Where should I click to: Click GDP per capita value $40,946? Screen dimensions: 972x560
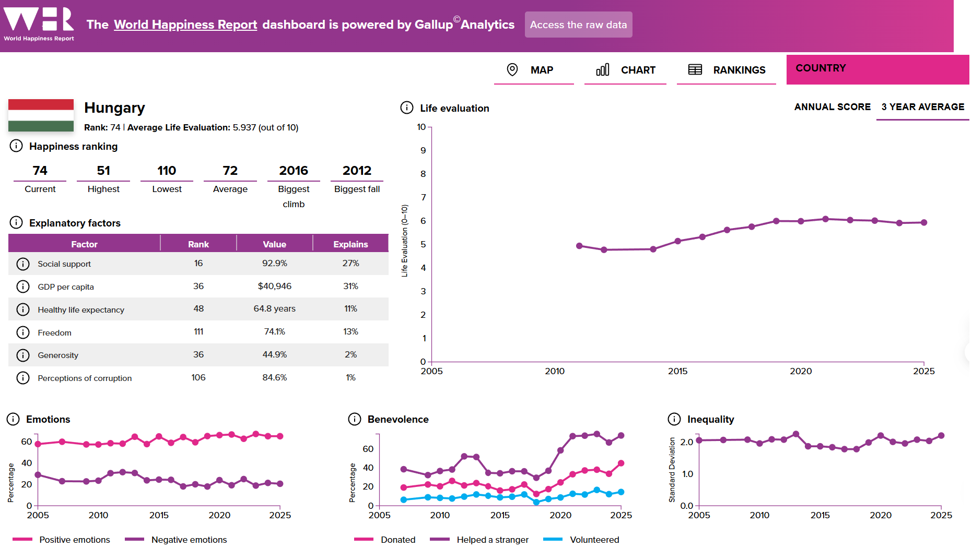(275, 286)
